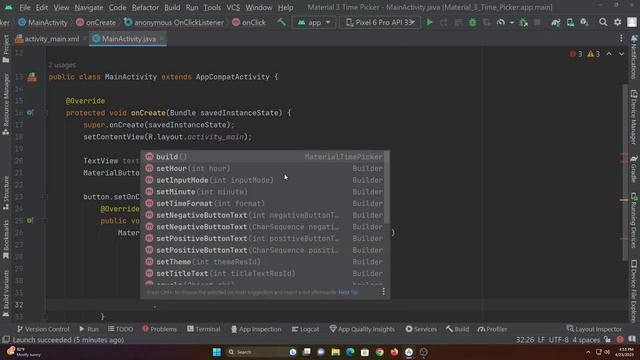Click UTF-8 encoding in status bar
The height and width of the screenshot is (360, 640).
tap(558, 340)
